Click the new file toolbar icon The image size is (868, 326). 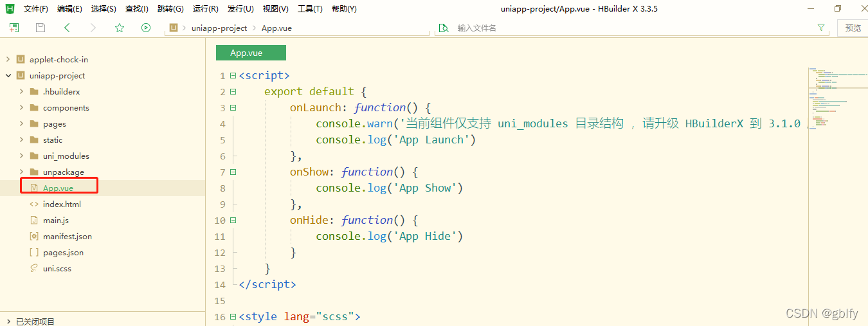click(x=14, y=28)
